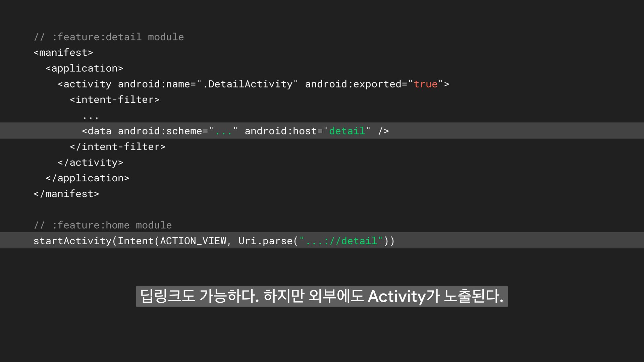
Task: Click the green ...://detail URI string
Action: click(341, 241)
